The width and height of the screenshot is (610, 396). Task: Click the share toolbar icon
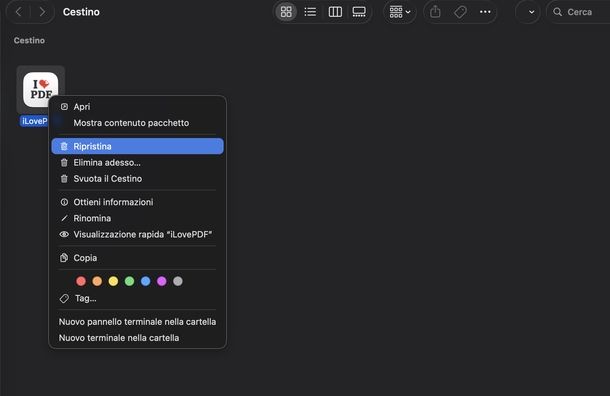[x=435, y=12]
